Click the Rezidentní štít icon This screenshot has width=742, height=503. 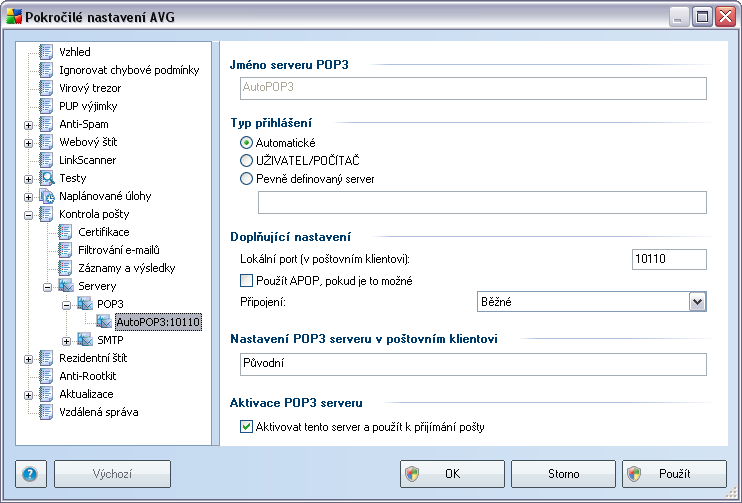tap(46, 358)
